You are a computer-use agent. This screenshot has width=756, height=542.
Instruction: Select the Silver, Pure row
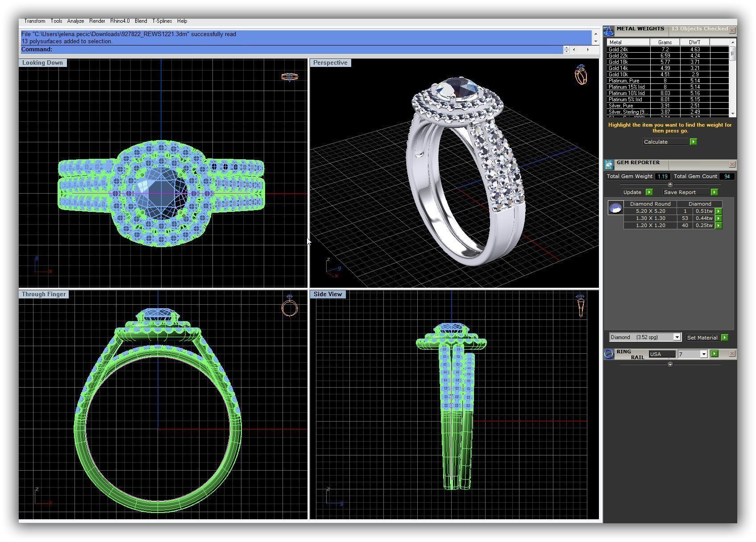(668, 106)
